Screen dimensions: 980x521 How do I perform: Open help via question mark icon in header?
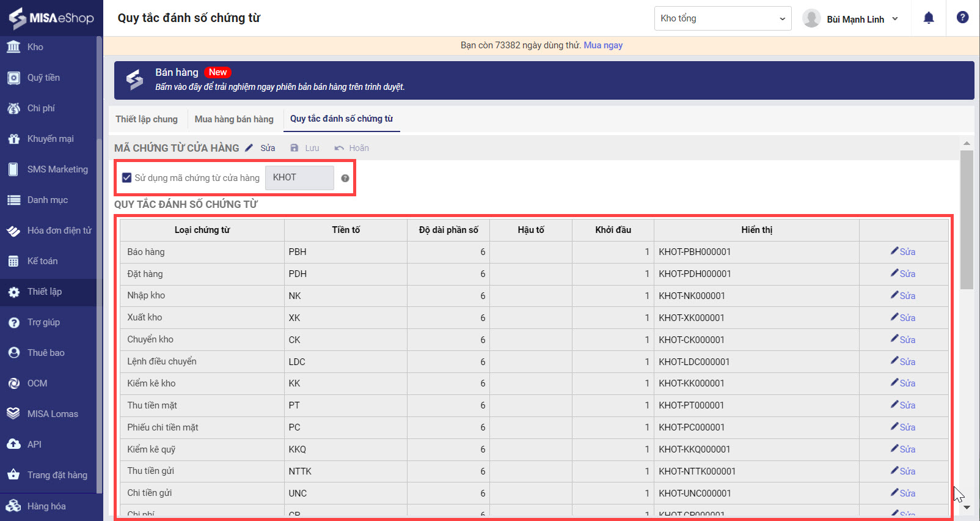(x=962, y=18)
